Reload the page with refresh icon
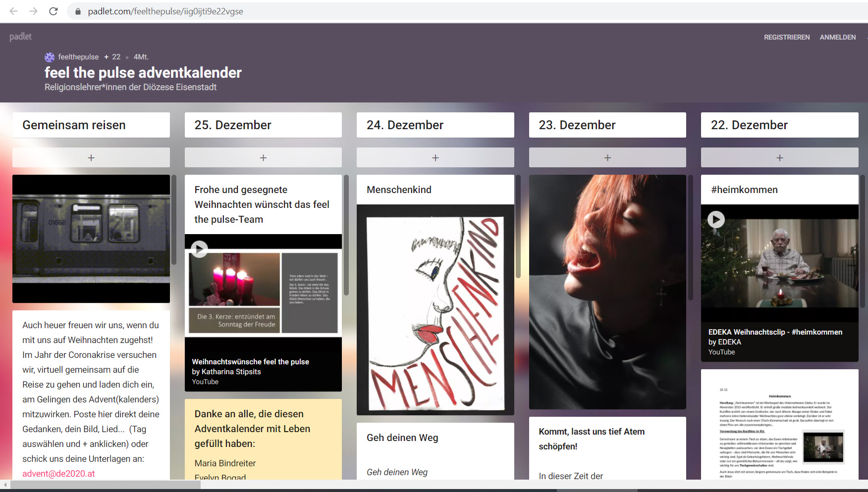The width and height of the screenshot is (868, 492). [x=54, y=11]
